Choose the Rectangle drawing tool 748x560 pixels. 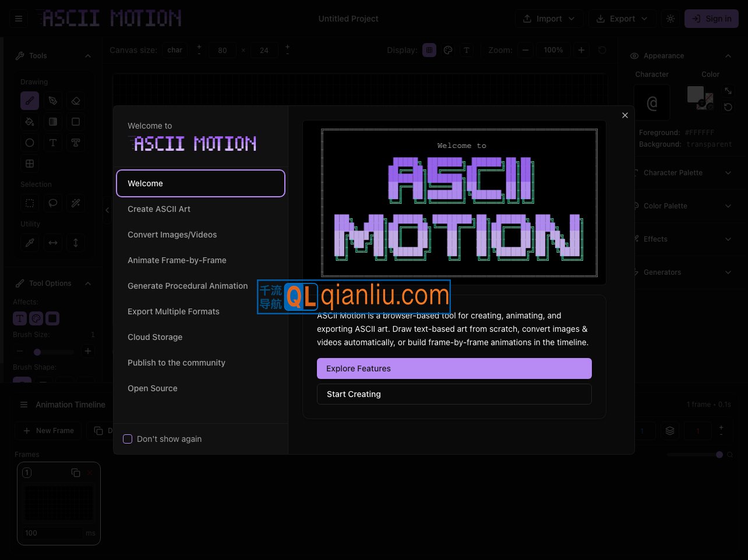point(76,122)
